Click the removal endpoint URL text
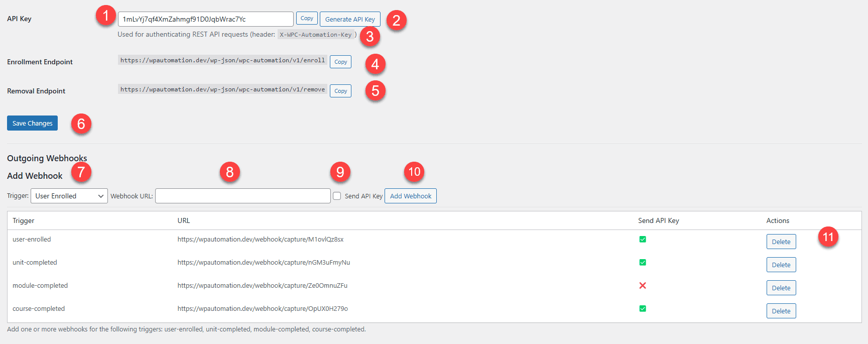Viewport: 868px width, 344px height. point(222,89)
